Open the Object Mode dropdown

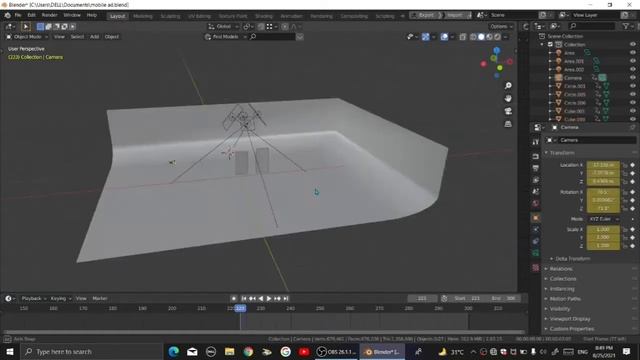(27, 37)
